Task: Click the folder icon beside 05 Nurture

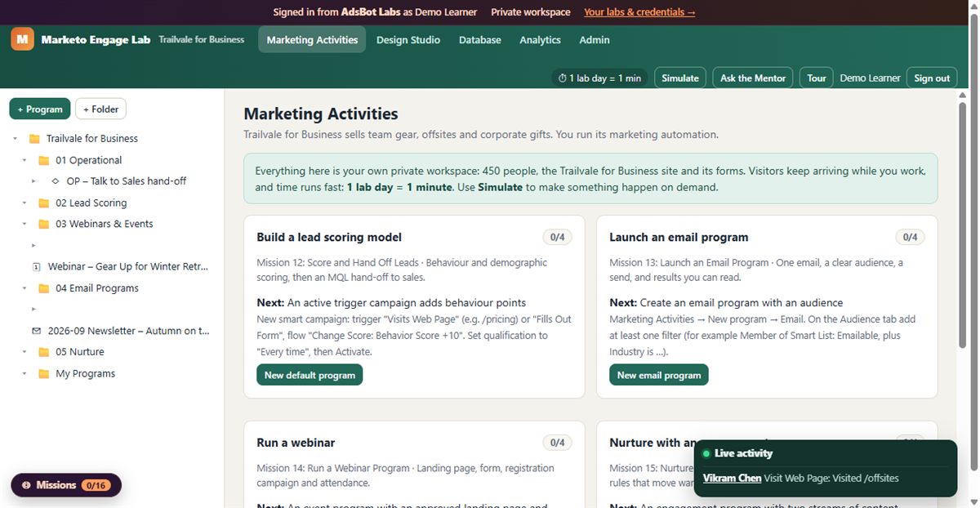Action: click(44, 352)
